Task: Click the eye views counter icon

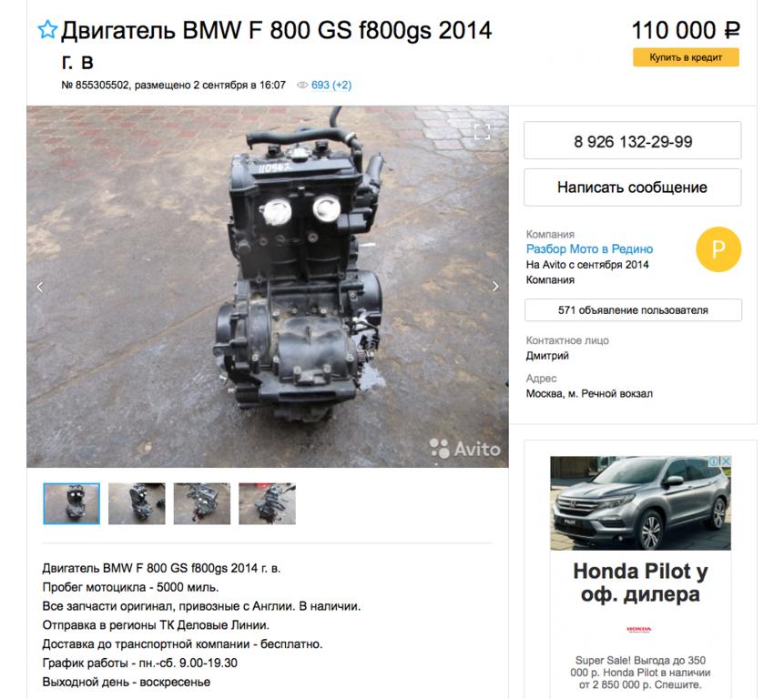Action: coord(302,85)
